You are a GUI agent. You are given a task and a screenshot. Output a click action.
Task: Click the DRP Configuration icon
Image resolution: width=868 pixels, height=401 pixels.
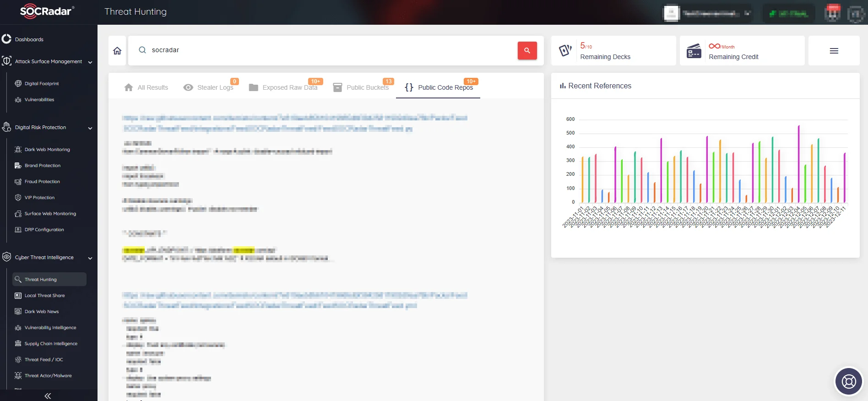[18, 229]
